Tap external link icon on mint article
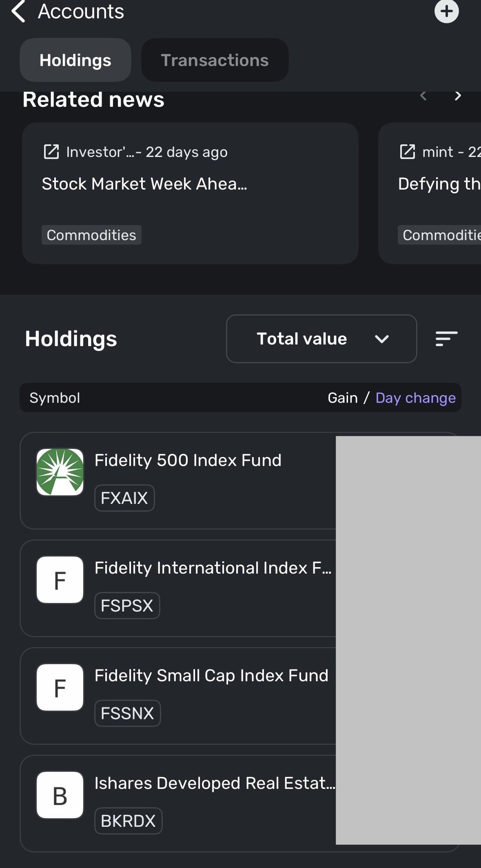481x868 pixels. point(407,152)
